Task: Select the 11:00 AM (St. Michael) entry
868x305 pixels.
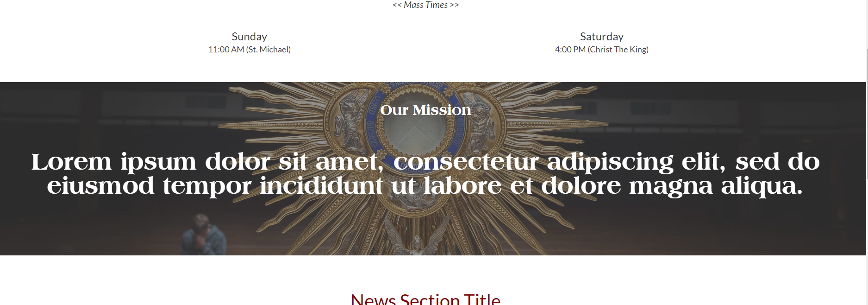Action: 249,50
